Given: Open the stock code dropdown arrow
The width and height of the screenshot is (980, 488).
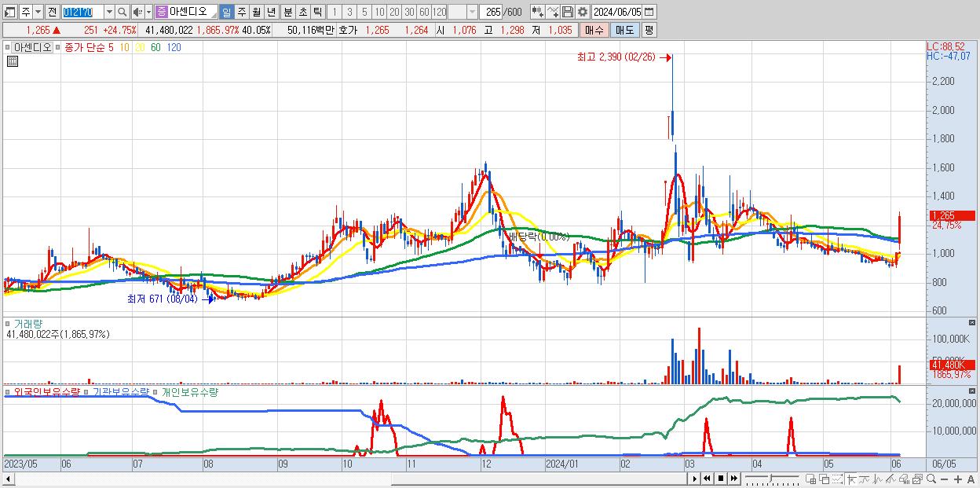Looking at the screenshot, I should pyautogui.click(x=109, y=12).
